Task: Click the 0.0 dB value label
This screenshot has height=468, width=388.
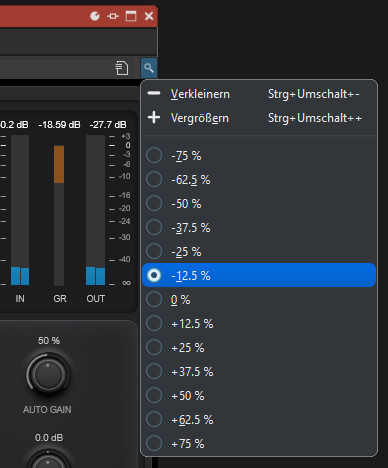Action: [49, 438]
